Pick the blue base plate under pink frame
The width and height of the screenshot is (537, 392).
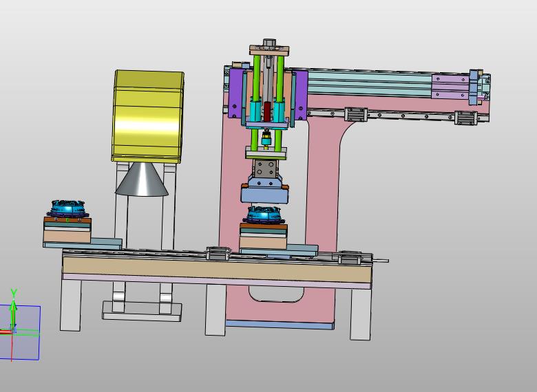pyautogui.click(x=280, y=325)
